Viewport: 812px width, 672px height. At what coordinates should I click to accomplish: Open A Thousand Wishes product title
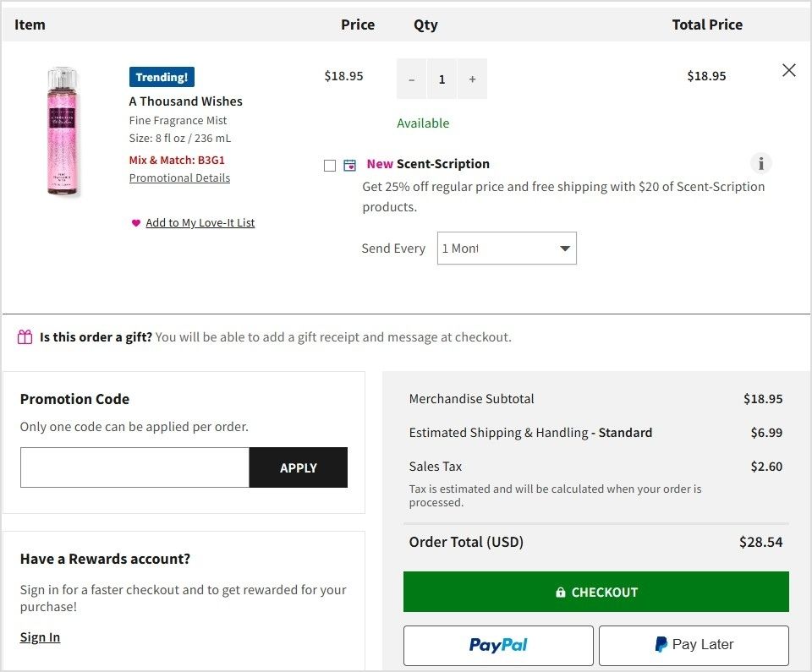click(185, 101)
